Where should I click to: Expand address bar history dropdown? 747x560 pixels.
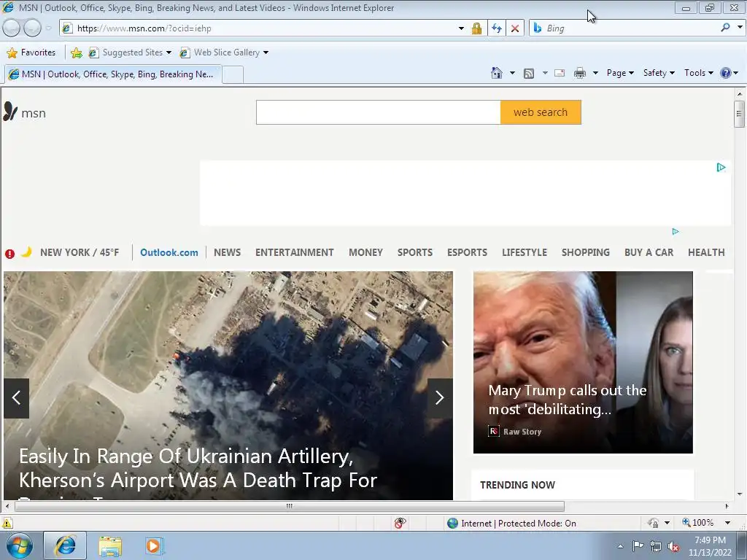[x=461, y=28]
